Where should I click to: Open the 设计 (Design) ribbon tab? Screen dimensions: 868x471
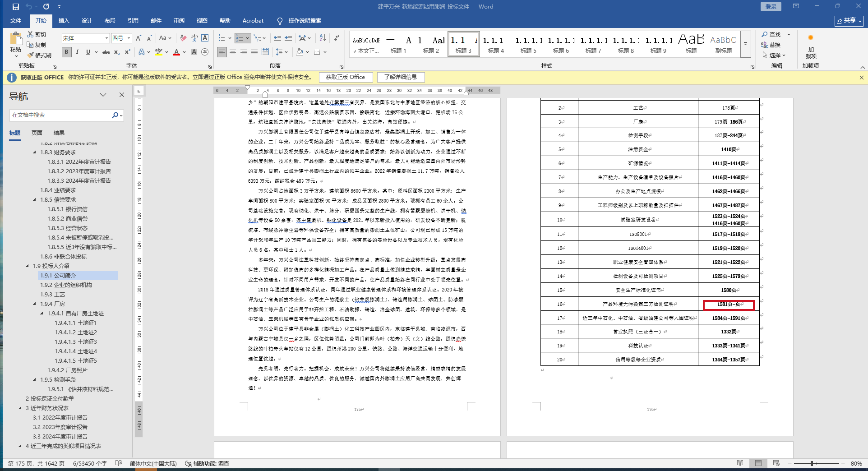coord(87,21)
